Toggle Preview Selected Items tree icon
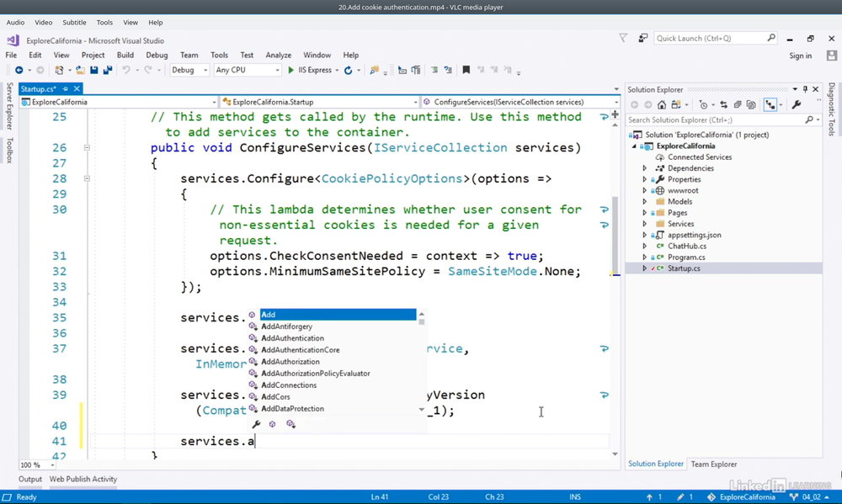This screenshot has height=504, width=842. click(x=770, y=104)
